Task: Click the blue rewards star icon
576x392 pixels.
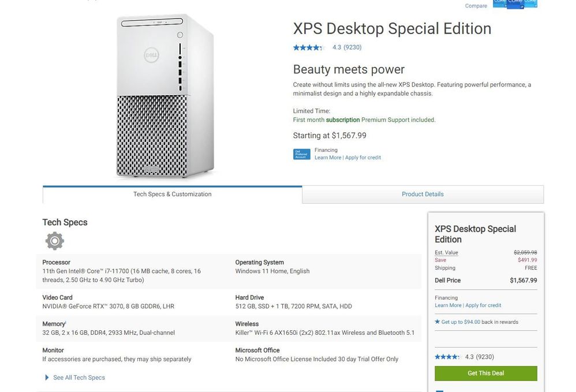Action: point(437,322)
